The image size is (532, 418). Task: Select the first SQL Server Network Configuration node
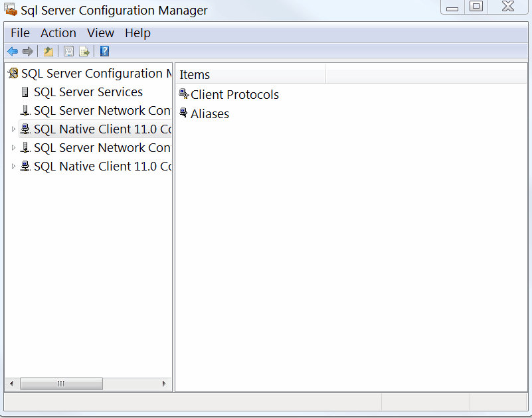click(x=102, y=111)
